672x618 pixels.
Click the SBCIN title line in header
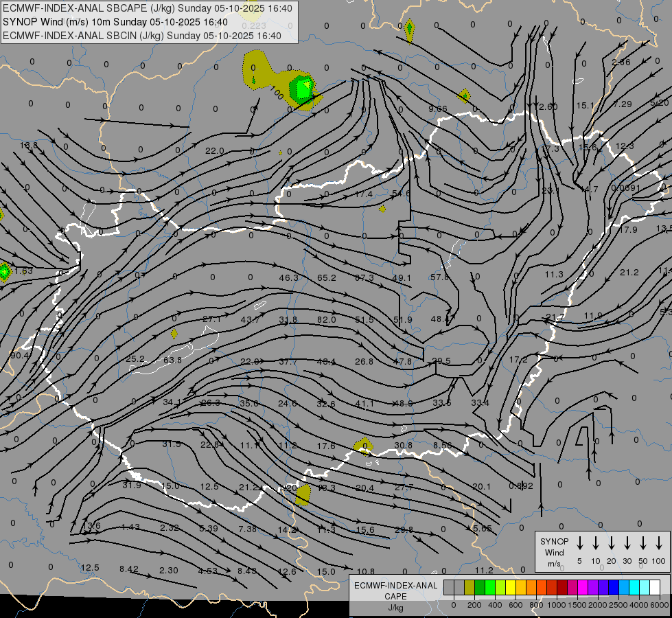(142, 36)
